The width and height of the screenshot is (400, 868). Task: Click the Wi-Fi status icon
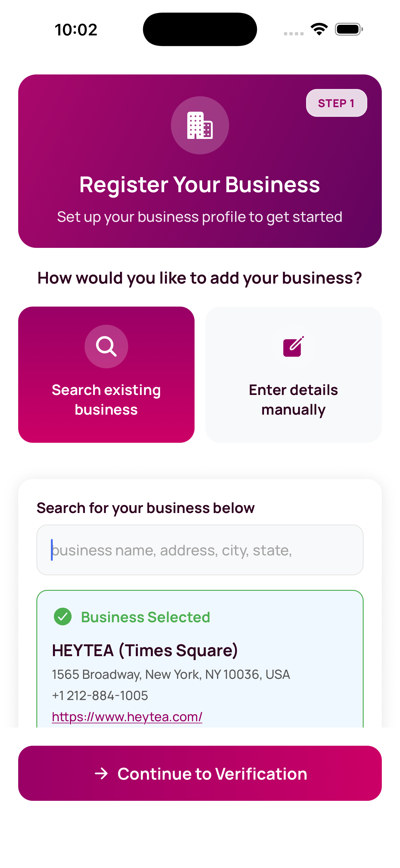point(319,29)
